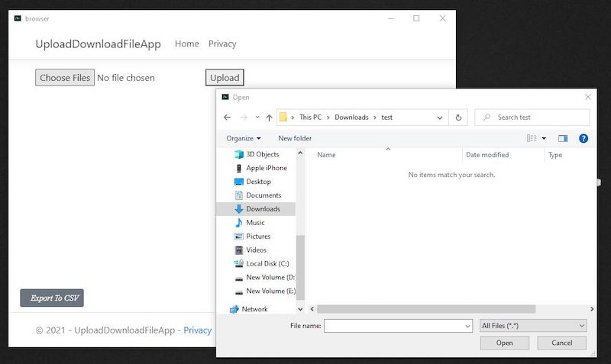
Task: Click the Downloads breadcrumb in address bar
Action: point(351,118)
